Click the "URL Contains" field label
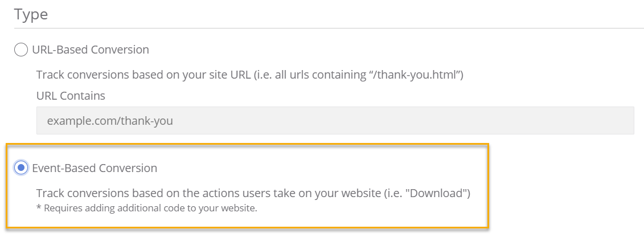This screenshot has width=644, height=237. click(71, 96)
